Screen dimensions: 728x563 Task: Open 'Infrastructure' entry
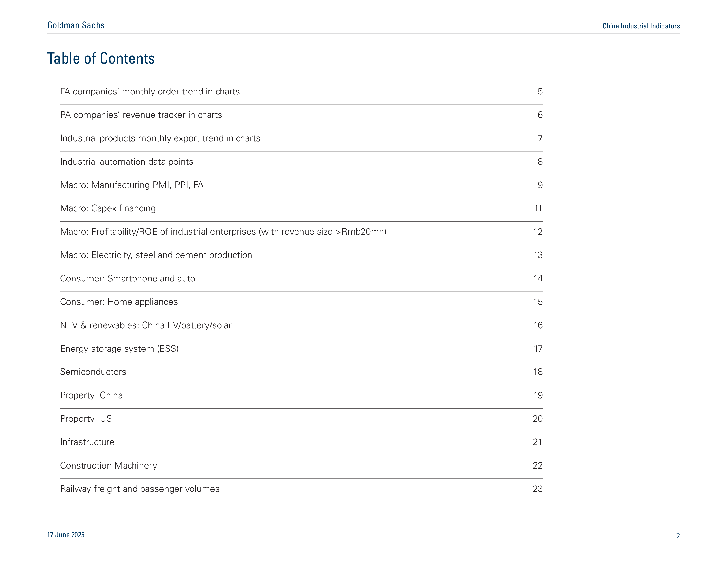point(87,442)
